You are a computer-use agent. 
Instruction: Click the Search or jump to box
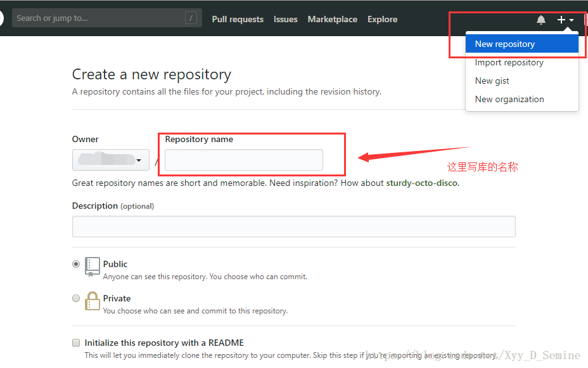click(x=107, y=18)
